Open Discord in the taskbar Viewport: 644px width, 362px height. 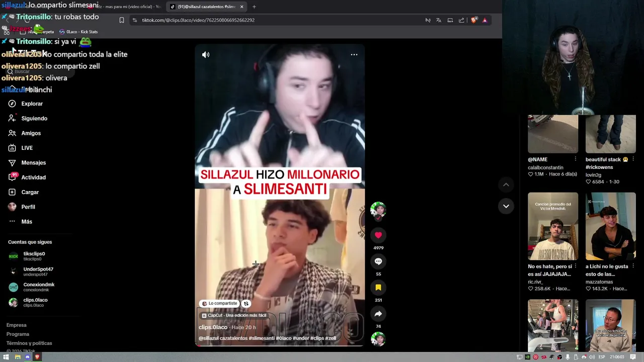[27, 357]
